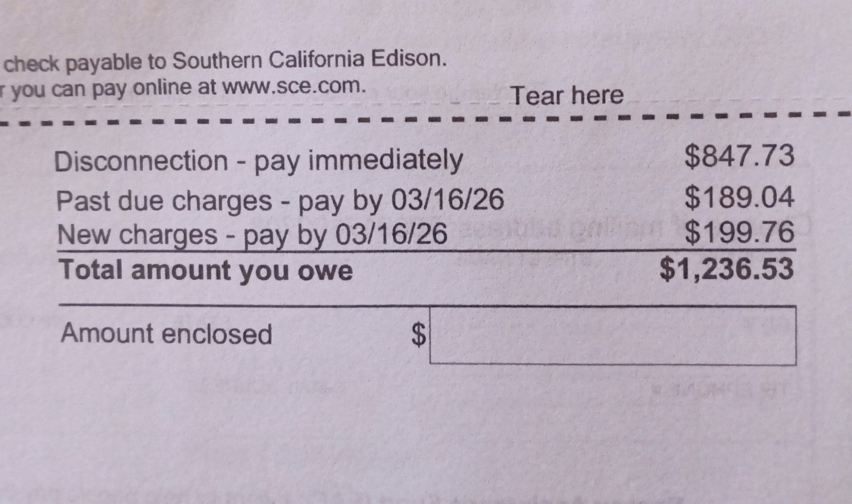
Task: Click the Past due charges label
Action: (164, 200)
